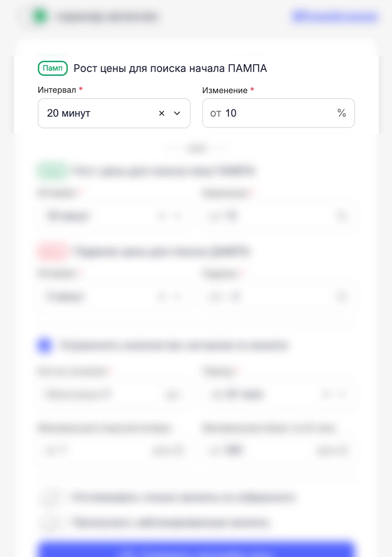Screen dimensions: 392x557
Task: Click the percent sign in Изменение field
Action: coord(342,113)
